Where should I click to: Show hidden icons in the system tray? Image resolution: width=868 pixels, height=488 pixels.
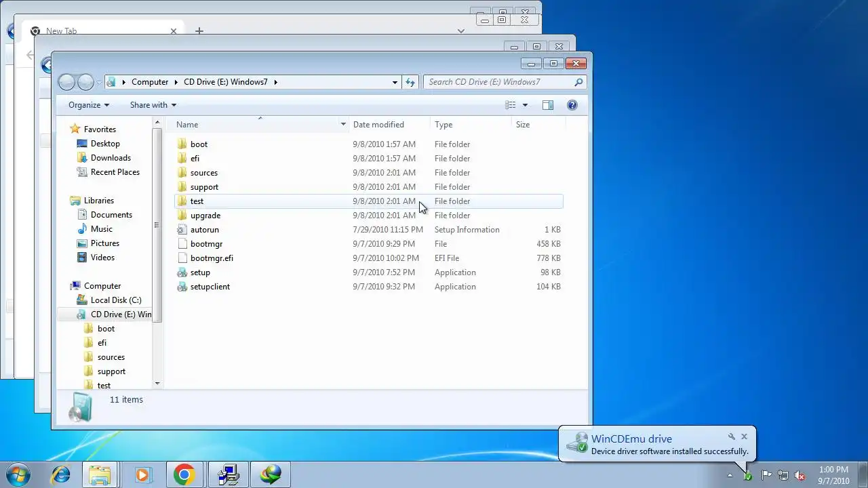click(x=730, y=476)
